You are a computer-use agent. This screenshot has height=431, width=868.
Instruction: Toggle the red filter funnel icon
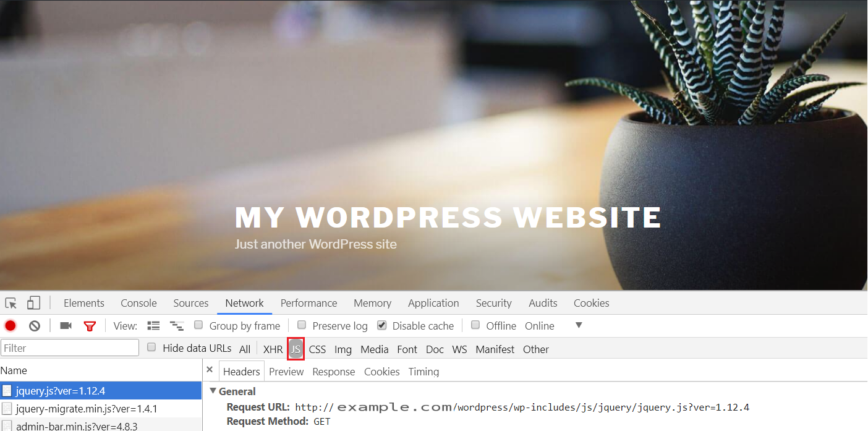click(90, 326)
